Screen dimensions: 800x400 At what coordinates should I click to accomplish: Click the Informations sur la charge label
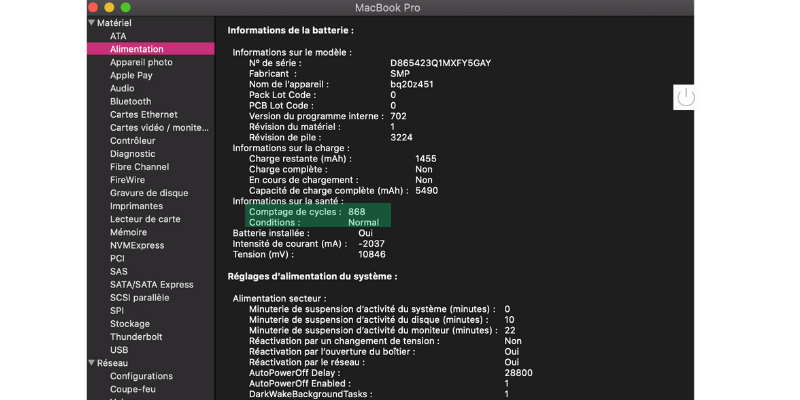(x=291, y=148)
